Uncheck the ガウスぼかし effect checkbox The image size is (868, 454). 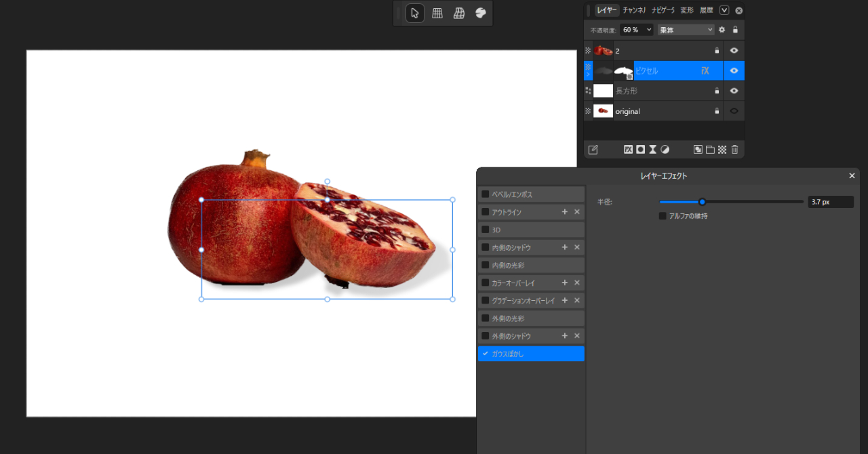click(x=486, y=354)
